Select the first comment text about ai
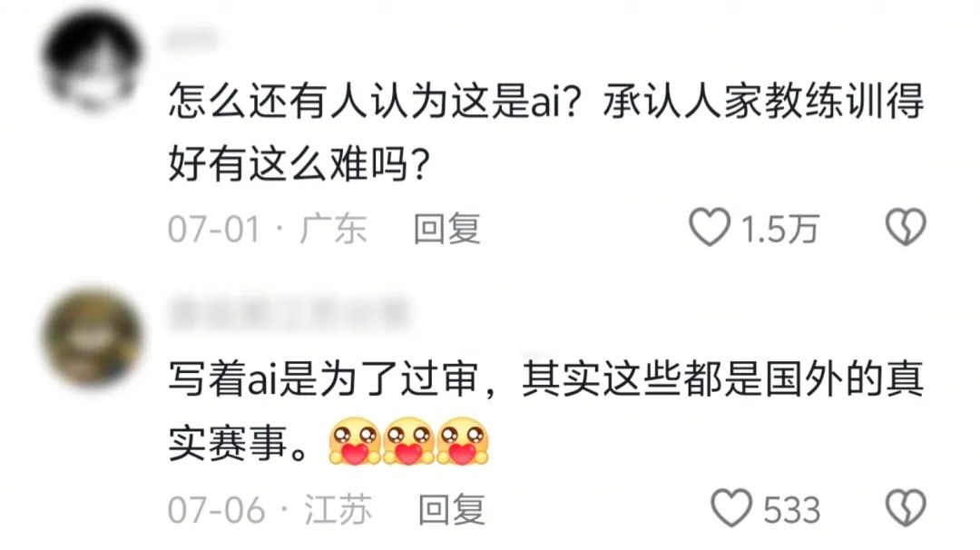Image resolution: width=980 pixels, height=550 pixels. coord(545,133)
